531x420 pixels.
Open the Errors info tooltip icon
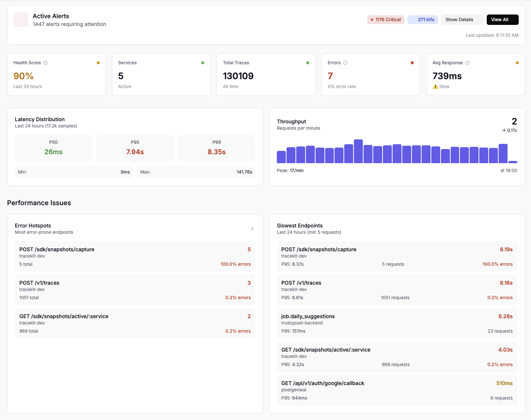coord(346,63)
